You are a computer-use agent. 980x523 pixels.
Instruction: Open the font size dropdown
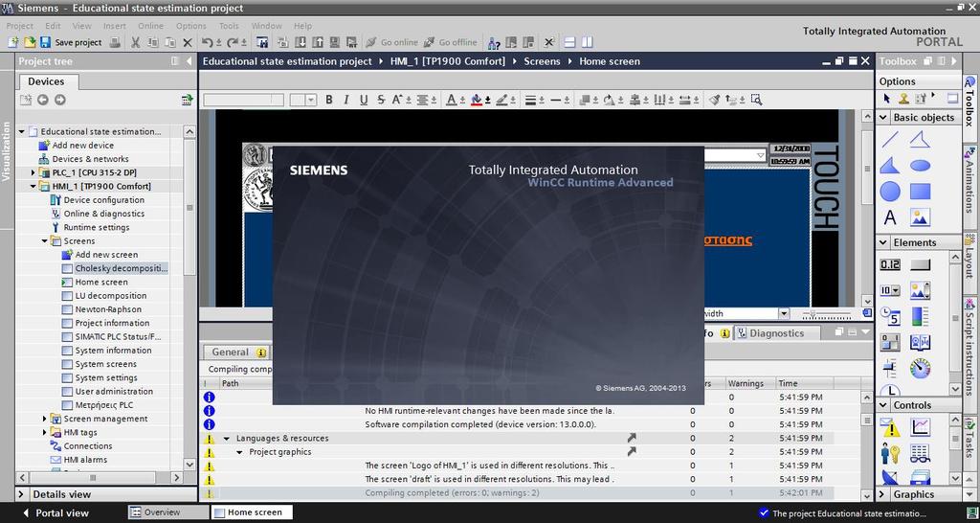(311, 100)
